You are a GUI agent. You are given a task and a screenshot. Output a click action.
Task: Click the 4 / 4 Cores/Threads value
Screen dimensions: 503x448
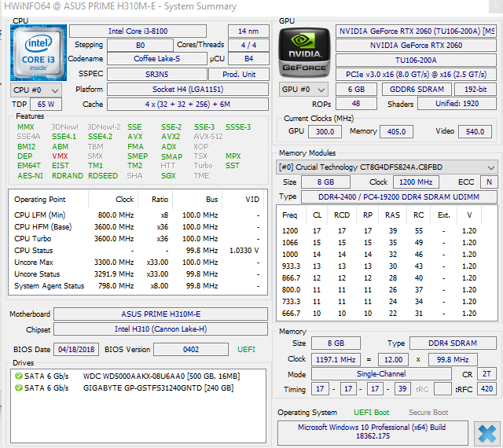[x=248, y=46]
